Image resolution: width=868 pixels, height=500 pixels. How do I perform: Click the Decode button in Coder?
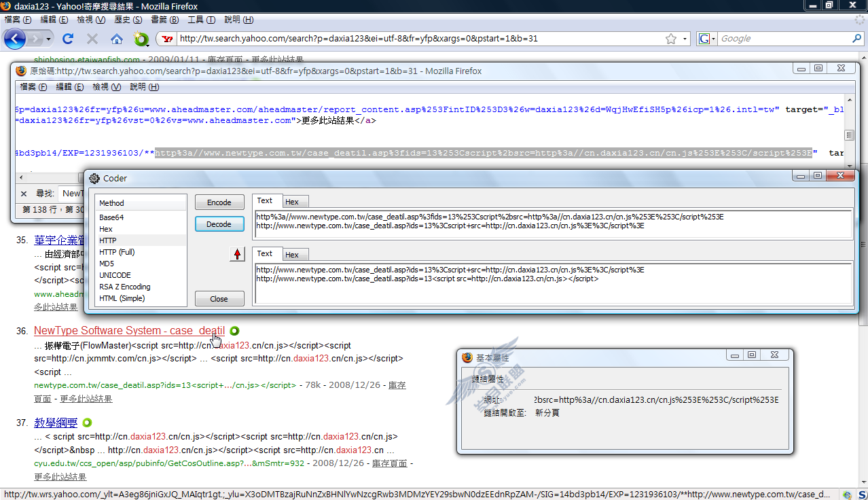coord(219,224)
